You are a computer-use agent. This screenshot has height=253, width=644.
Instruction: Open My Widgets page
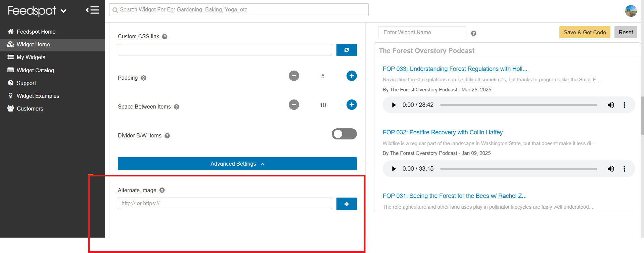31,57
